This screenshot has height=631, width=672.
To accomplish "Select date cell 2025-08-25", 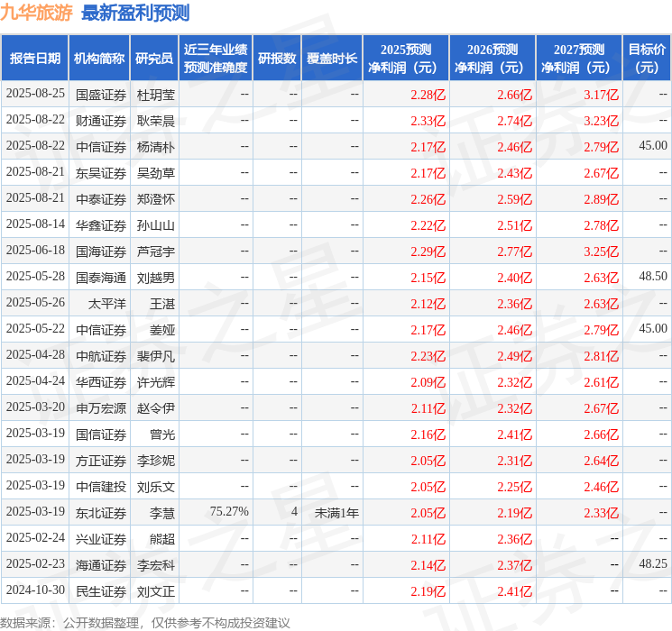I will (35, 94).
